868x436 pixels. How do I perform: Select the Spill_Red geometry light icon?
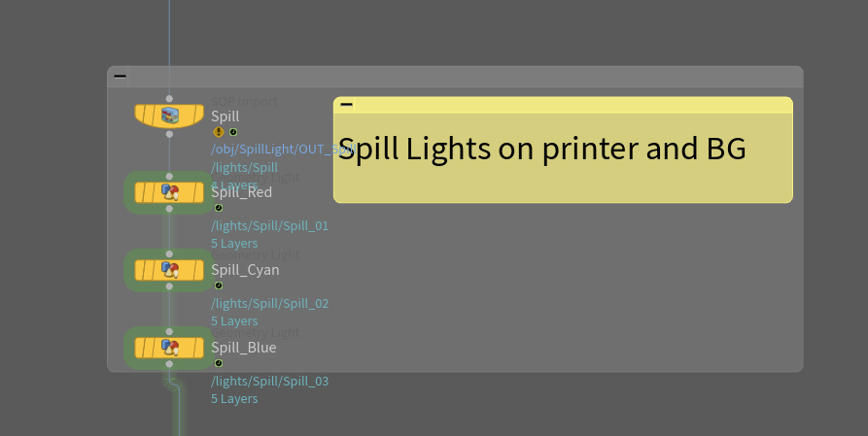(169, 191)
